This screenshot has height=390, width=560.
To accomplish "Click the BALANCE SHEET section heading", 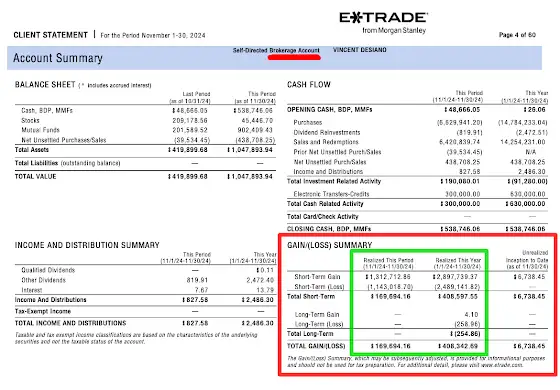I will pyautogui.click(x=45, y=85).
